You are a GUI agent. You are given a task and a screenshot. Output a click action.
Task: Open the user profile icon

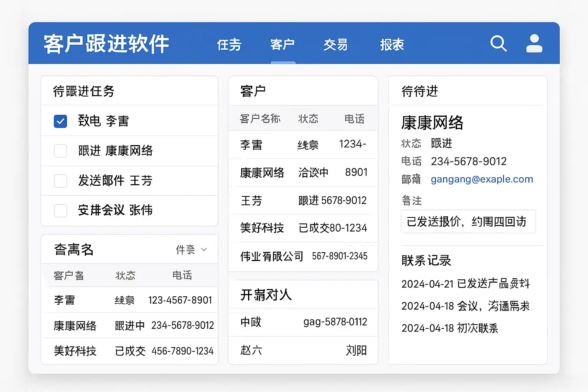click(x=534, y=44)
